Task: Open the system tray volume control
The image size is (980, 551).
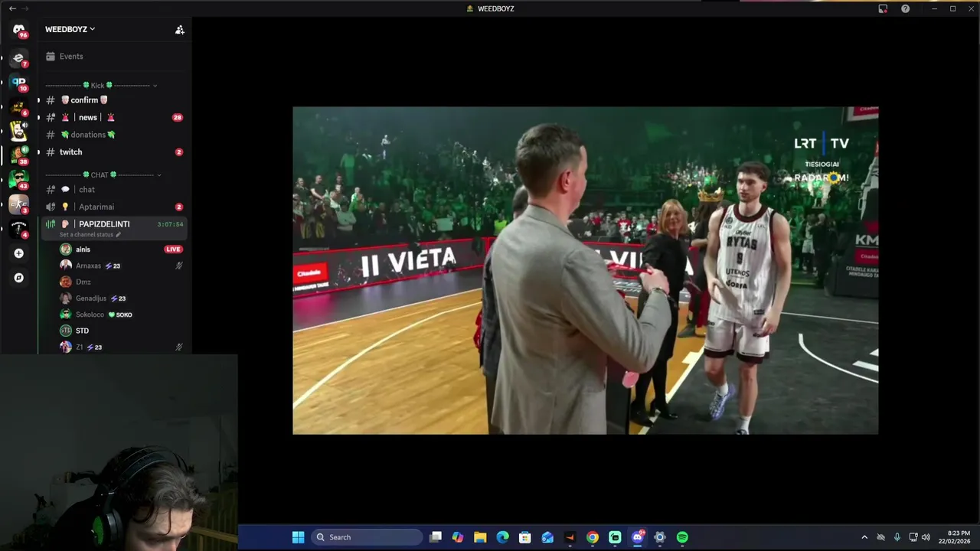Action: (x=926, y=537)
